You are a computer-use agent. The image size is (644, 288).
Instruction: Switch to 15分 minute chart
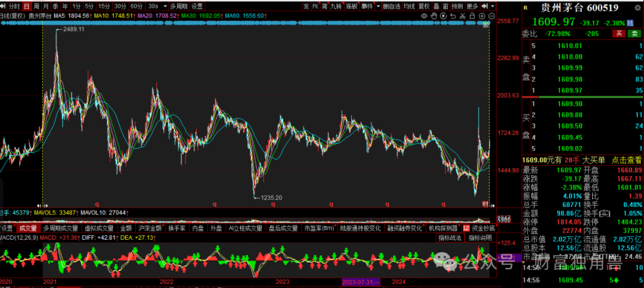(x=104, y=6)
